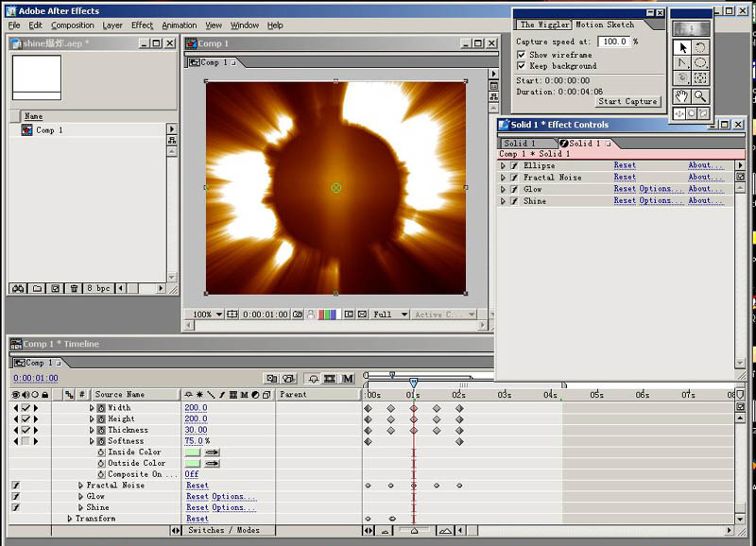This screenshot has height=546, width=756.
Task: Open the 100% magnification dropdown
Action: click(x=207, y=315)
